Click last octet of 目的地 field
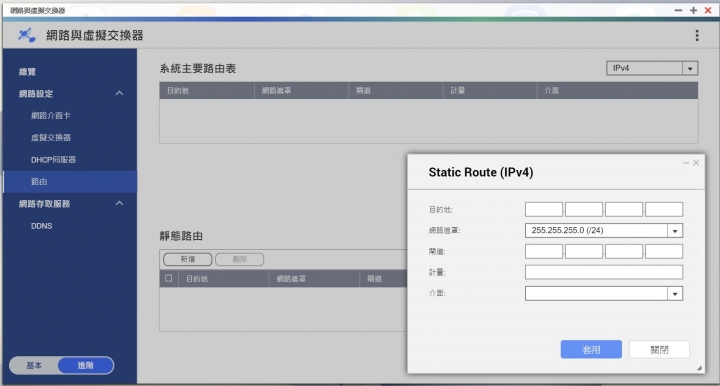720x386 pixels. tap(664, 209)
